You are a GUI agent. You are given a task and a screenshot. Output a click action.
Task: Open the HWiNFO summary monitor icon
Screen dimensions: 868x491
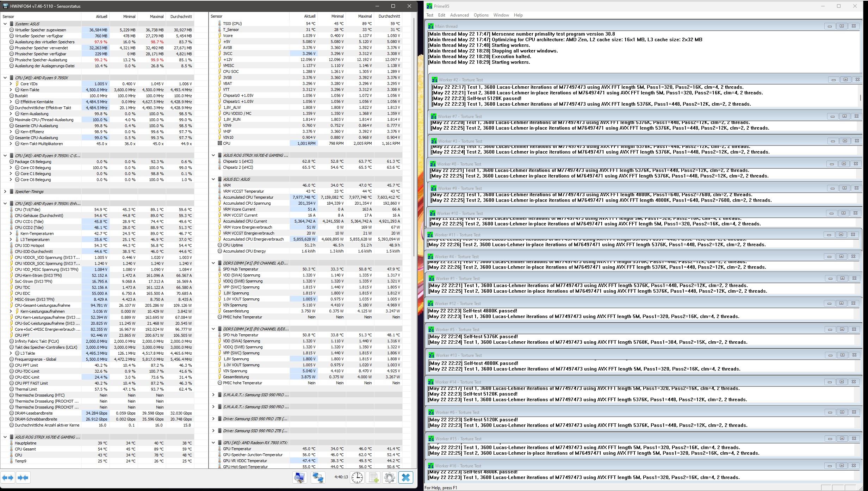(300, 478)
